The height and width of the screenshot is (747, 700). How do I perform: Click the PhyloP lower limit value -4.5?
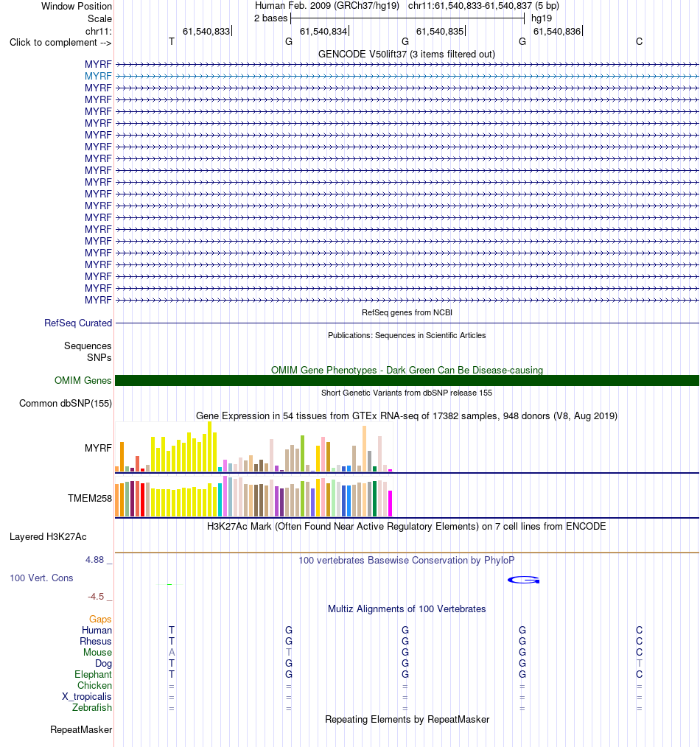[96, 597]
